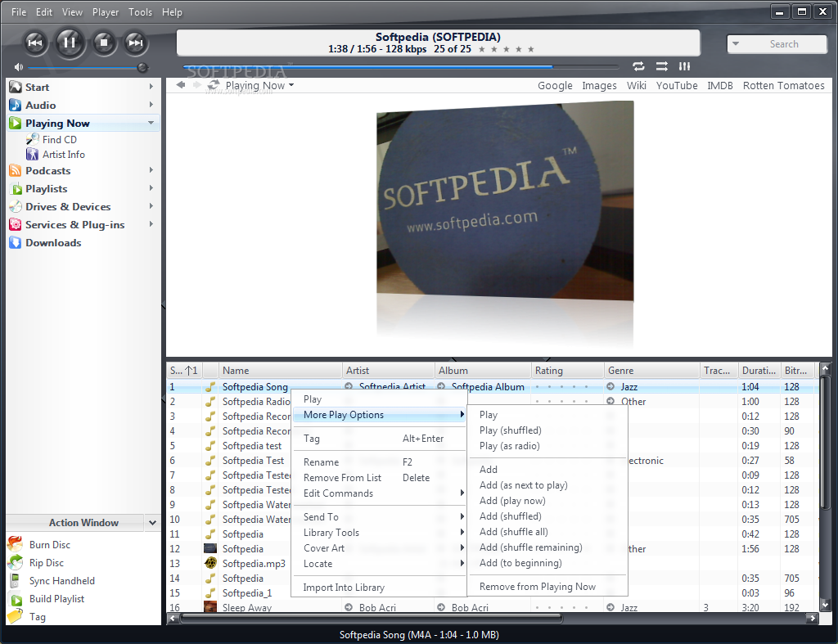Open Artist Info item
Image resolution: width=838 pixels, height=644 pixels.
pos(63,155)
